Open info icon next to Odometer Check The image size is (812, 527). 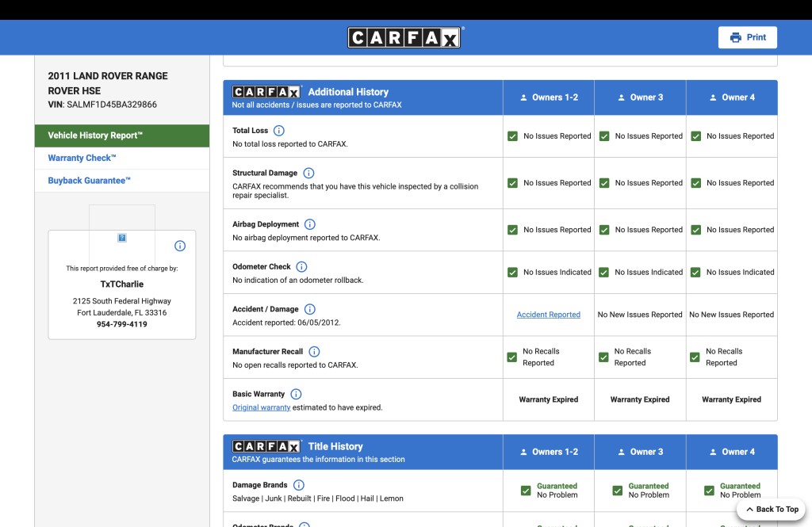coord(301,266)
